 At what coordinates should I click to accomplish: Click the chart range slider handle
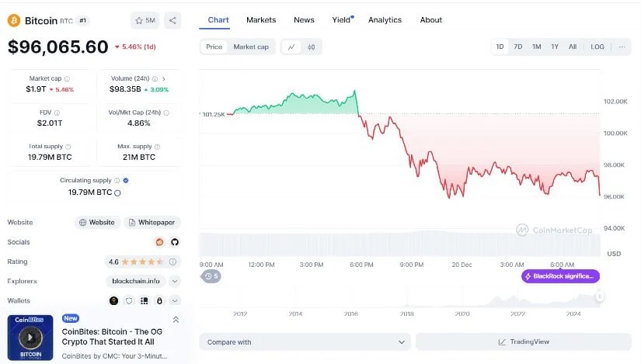[x=600, y=296]
